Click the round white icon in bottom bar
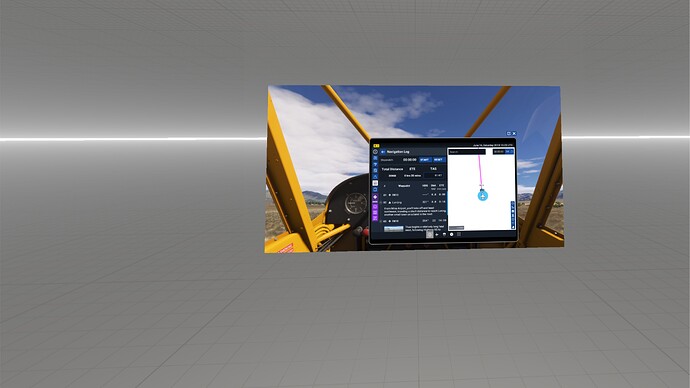Image resolution: width=690 pixels, height=388 pixels. (x=451, y=234)
